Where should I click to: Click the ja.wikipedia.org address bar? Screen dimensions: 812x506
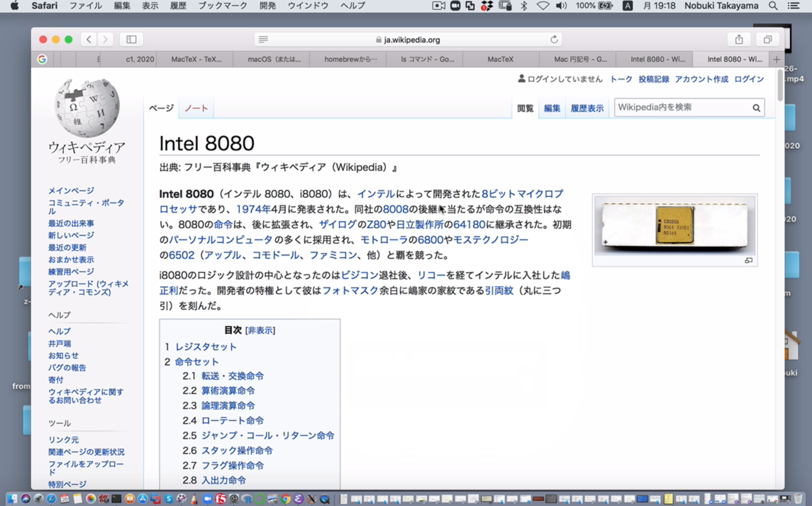(408, 39)
